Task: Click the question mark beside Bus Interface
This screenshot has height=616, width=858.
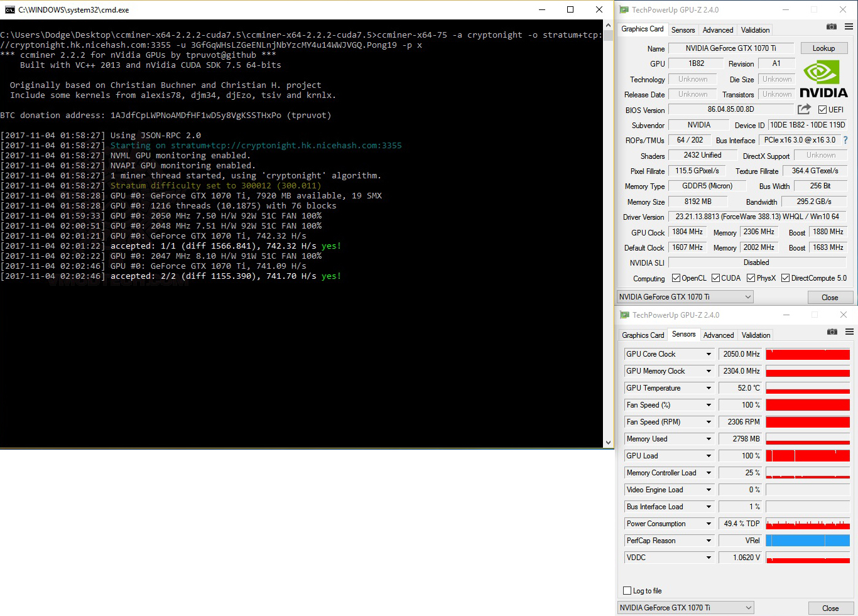Action: [x=845, y=140]
